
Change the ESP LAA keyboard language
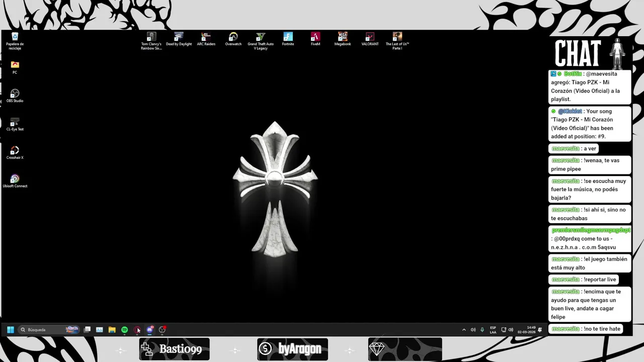[493, 330]
